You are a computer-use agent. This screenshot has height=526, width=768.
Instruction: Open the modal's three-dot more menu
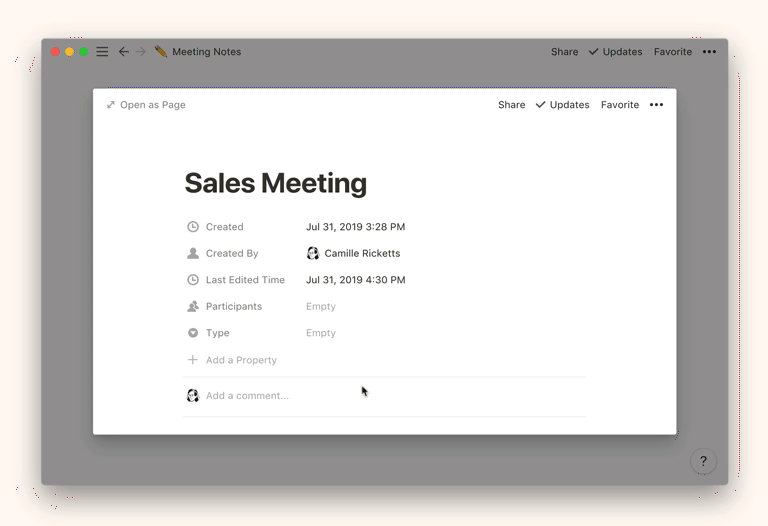pyautogui.click(x=656, y=105)
